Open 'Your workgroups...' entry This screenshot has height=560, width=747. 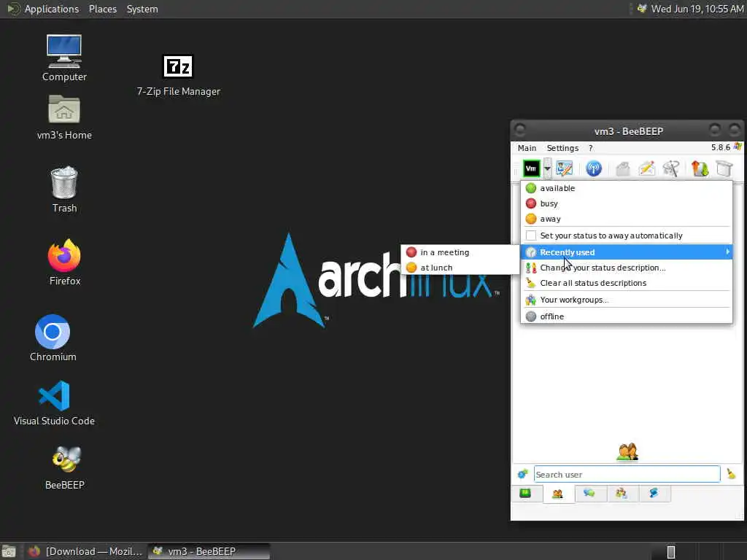626,300
